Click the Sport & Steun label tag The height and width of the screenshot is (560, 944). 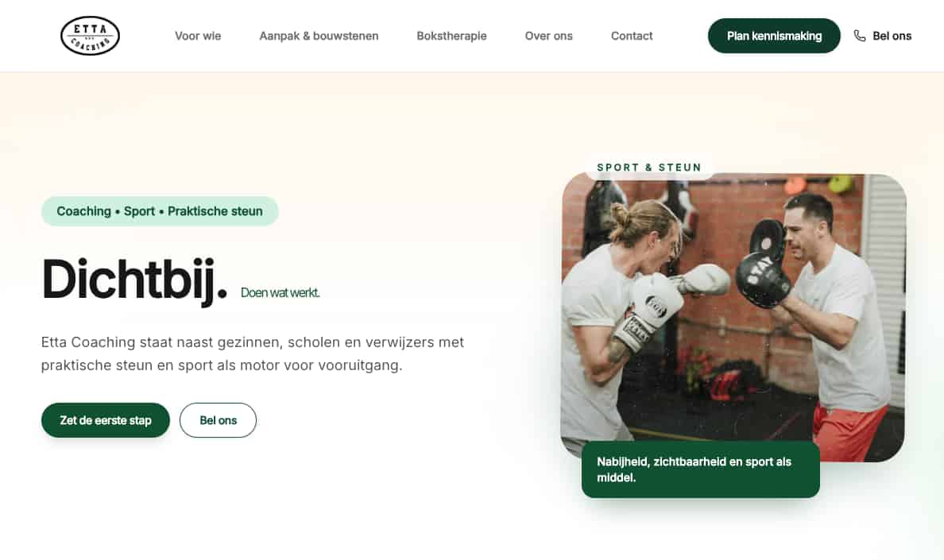(x=649, y=168)
